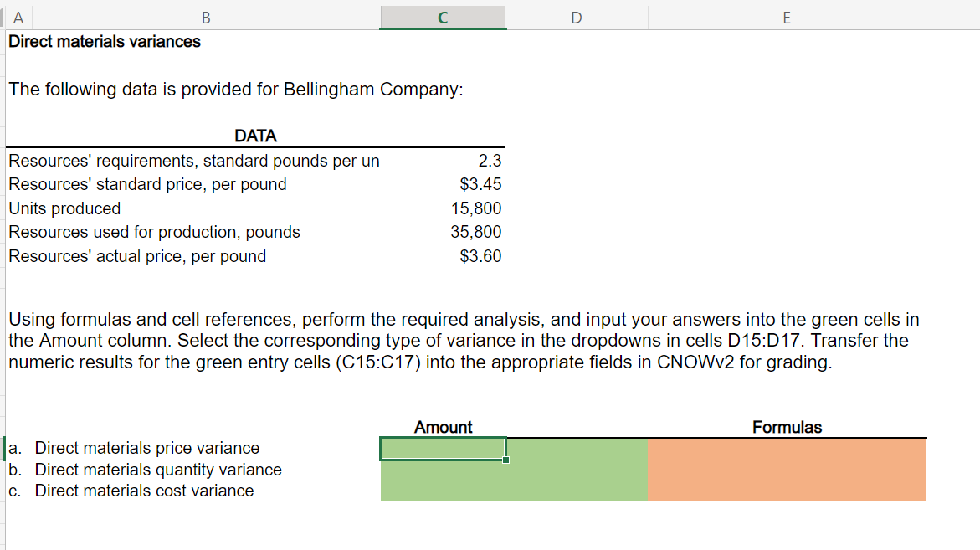Click the Formulas column heading

[787, 427]
